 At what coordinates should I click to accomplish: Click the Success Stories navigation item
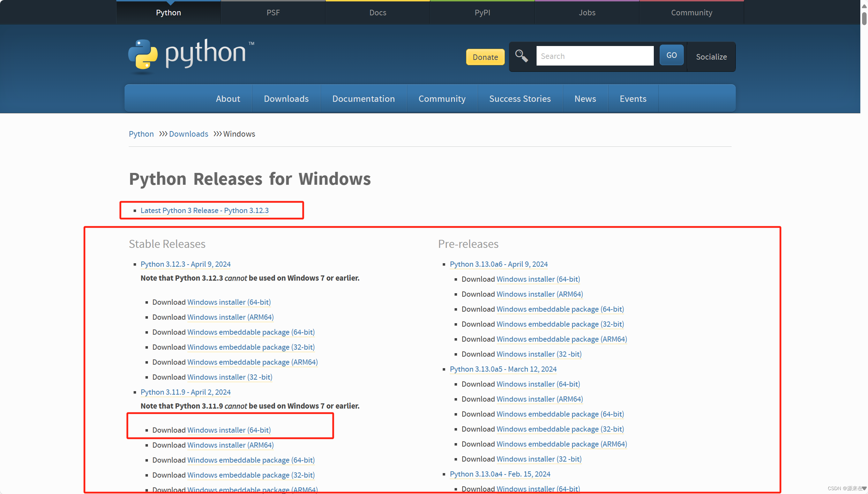click(519, 99)
